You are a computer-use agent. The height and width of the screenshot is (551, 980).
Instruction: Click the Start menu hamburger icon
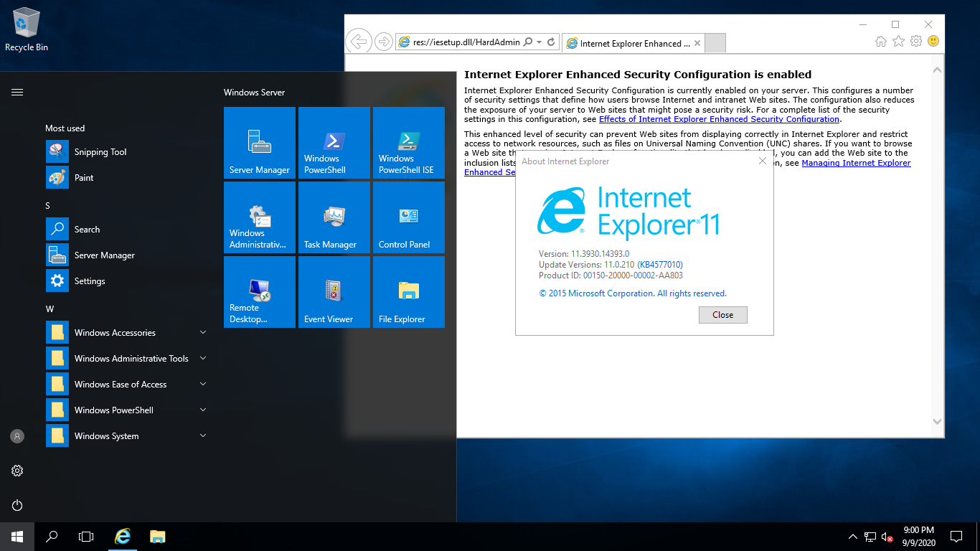tap(17, 92)
